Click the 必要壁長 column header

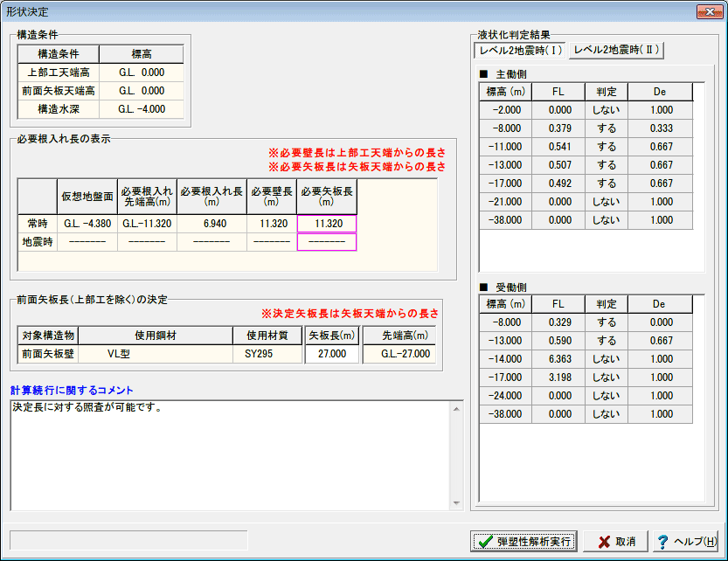coord(272,197)
